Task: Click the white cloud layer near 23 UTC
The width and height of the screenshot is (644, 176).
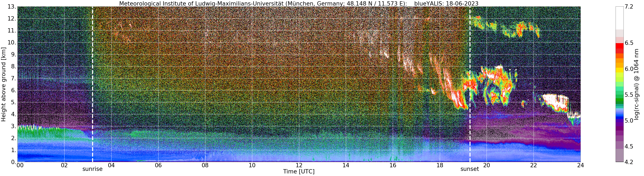Action: tap(556, 102)
